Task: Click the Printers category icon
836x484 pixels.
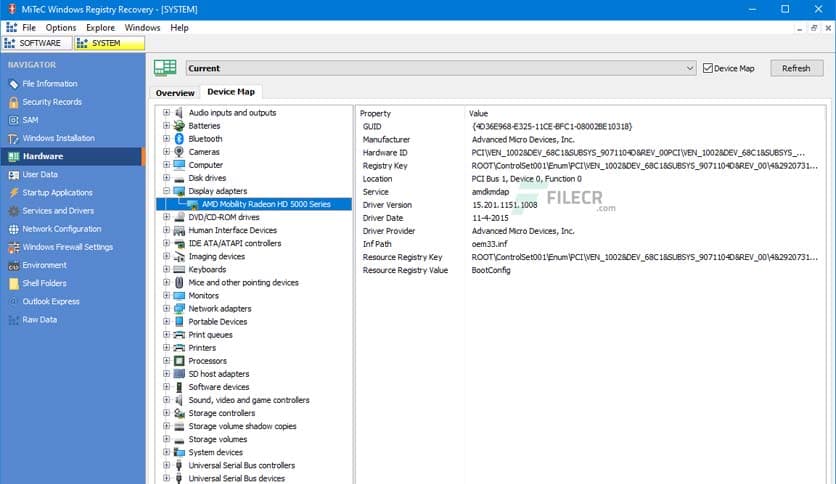Action: (x=180, y=348)
